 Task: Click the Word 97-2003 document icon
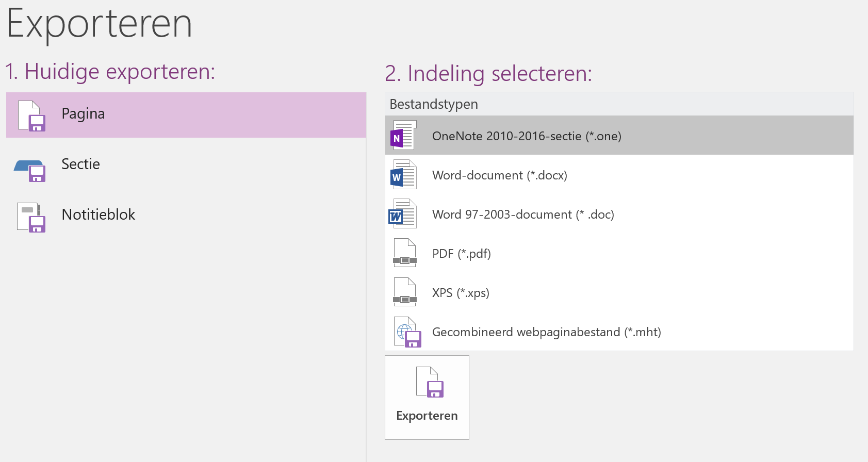(402, 213)
